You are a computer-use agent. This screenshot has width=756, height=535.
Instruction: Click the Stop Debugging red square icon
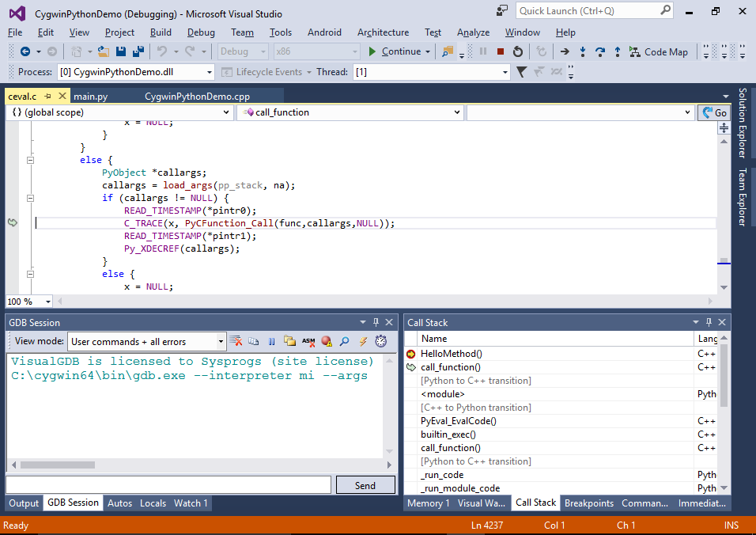[500, 51]
